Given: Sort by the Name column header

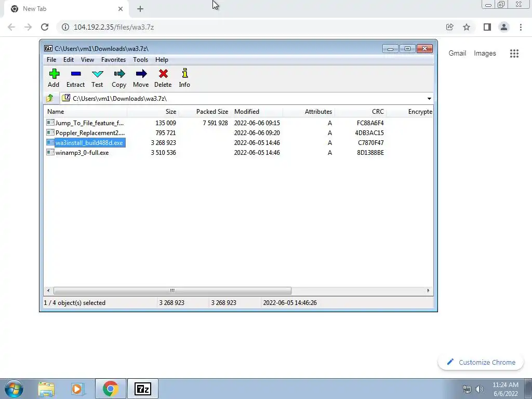Looking at the screenshot, I should coord(85,112).
